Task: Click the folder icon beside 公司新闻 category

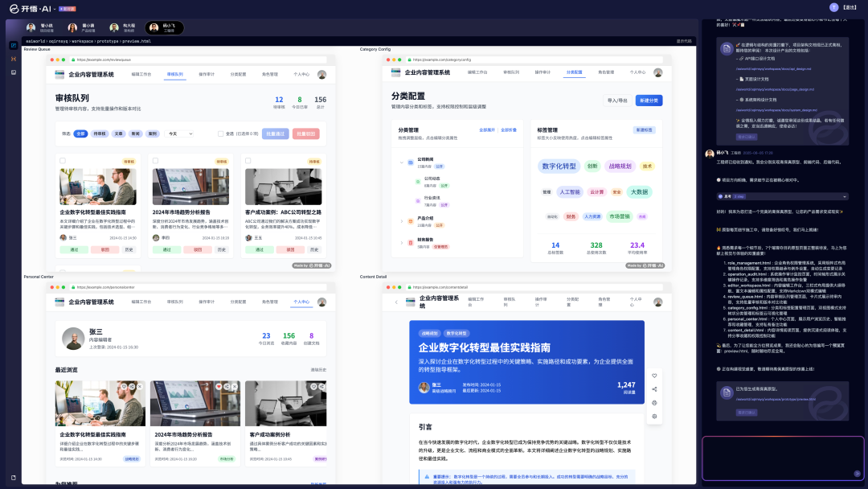Action: tap(410, 162)
